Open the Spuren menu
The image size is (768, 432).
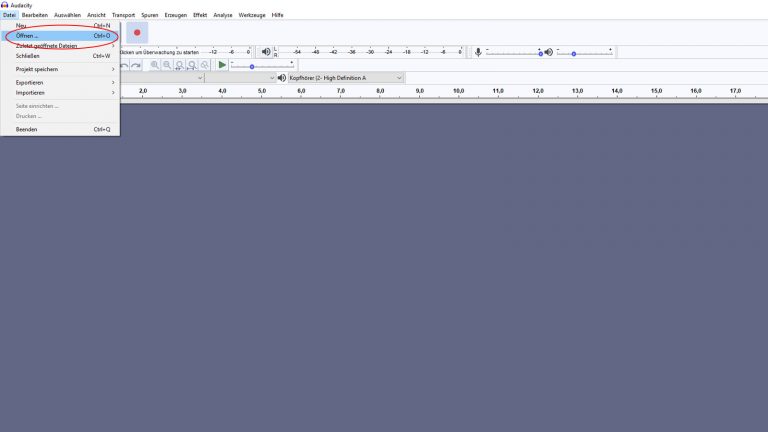pyautogui.click(x=150, y=15)
